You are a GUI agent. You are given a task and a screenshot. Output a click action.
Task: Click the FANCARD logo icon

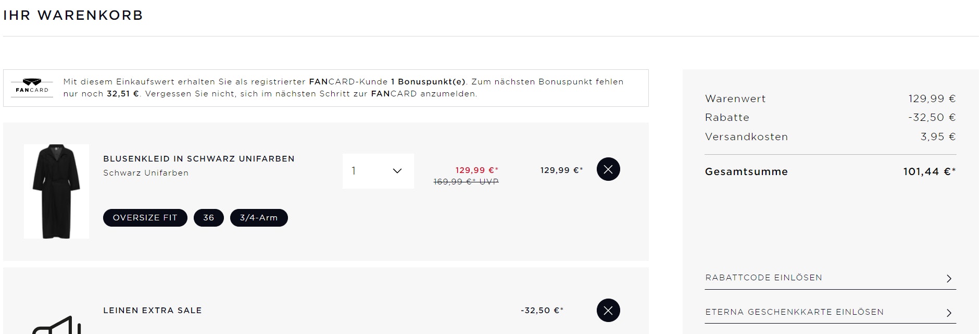[32, 86]
